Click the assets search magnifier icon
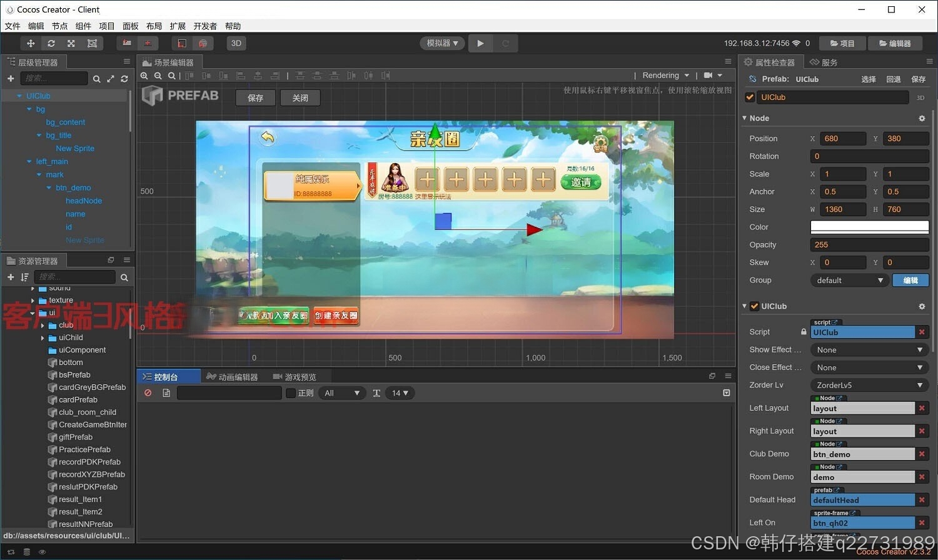This screenshot has height=560, width=938. 124,277
